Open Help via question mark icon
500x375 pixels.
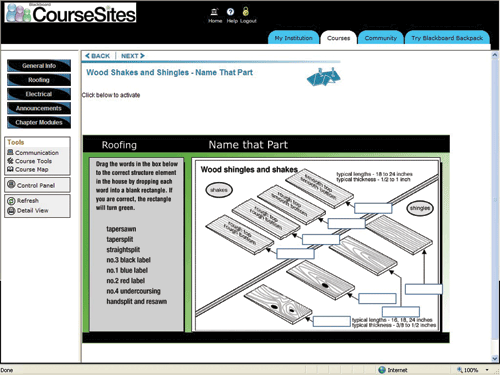tap(230, 12)
